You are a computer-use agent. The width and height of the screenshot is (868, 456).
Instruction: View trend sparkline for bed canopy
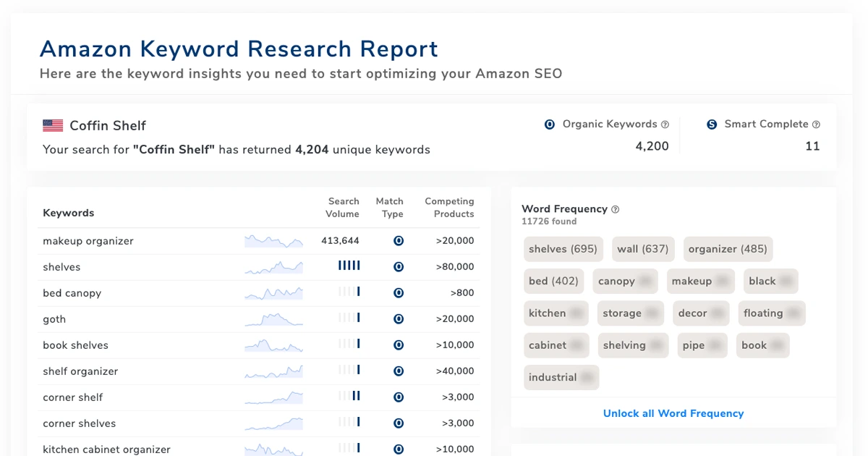tap(273, 293)
